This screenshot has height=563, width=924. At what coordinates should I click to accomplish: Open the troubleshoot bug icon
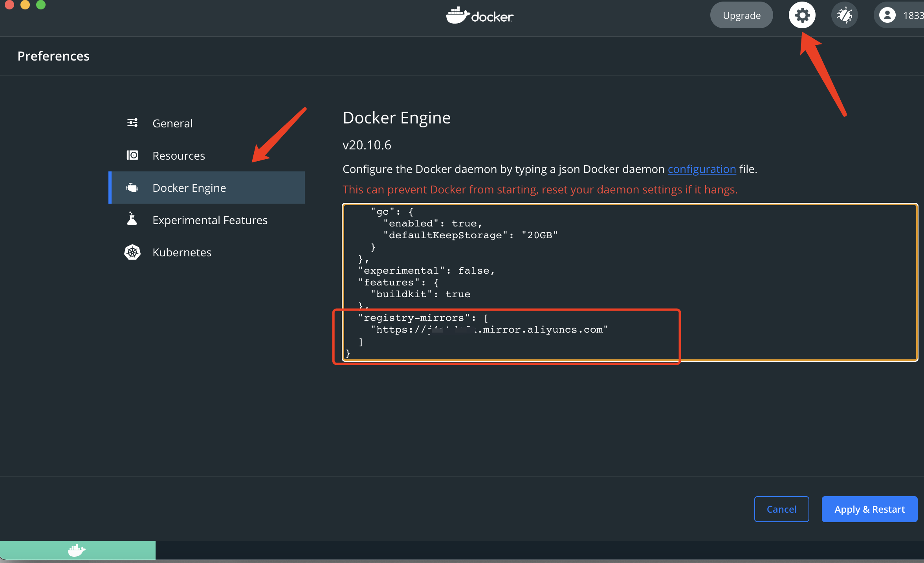coord(844,15)
